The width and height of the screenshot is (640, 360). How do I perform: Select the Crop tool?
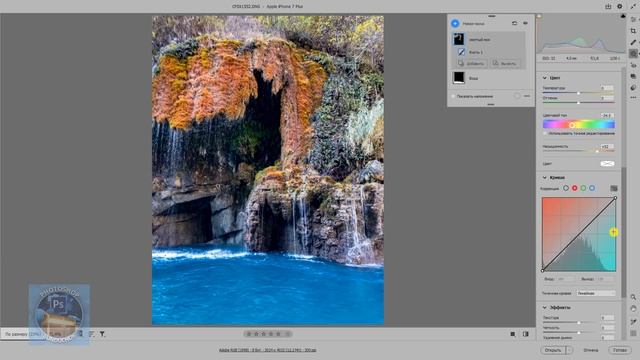[x=633, y=31]
